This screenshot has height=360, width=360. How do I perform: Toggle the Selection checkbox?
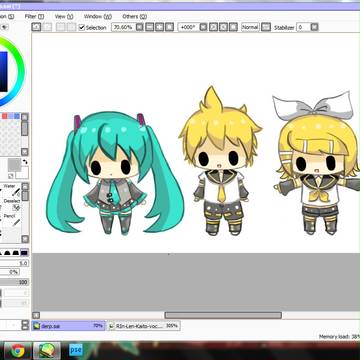[x=82, y=28]
